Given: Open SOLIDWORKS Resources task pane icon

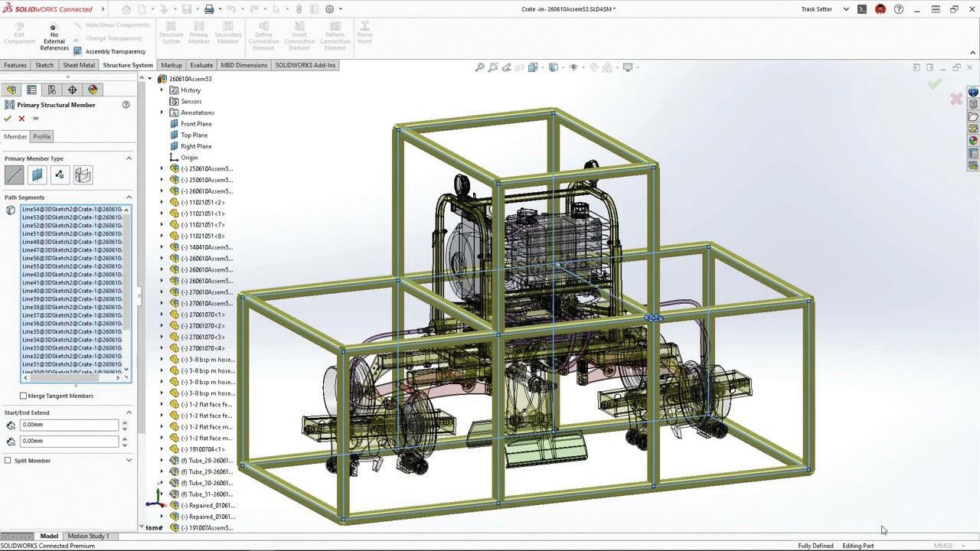Looking at the screenshot, I should coord(973,91).
